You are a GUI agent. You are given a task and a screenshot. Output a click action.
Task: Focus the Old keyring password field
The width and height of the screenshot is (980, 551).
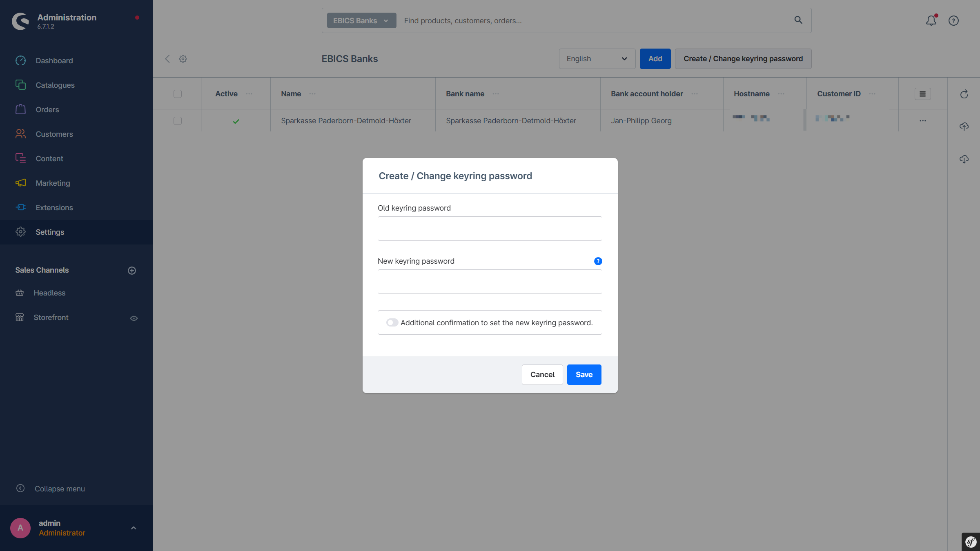coord(490,229)
